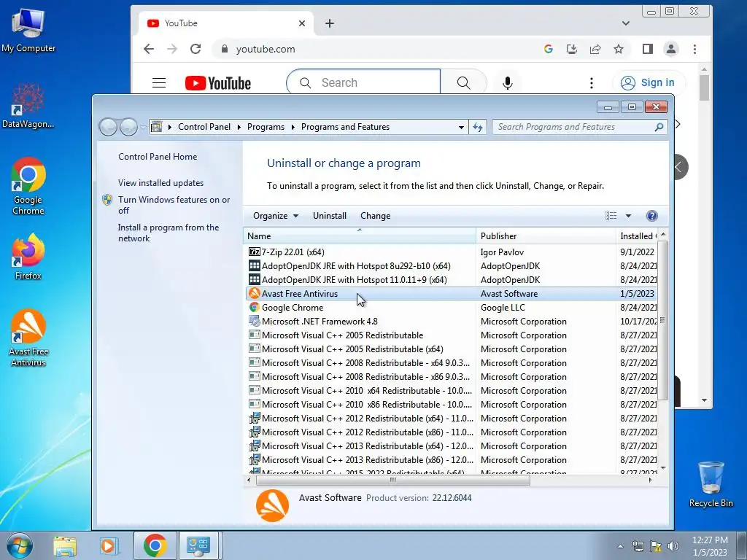Select Microsoft .NET Framework 4.8 entry
The image size is (747, 560).
(451, 322)
